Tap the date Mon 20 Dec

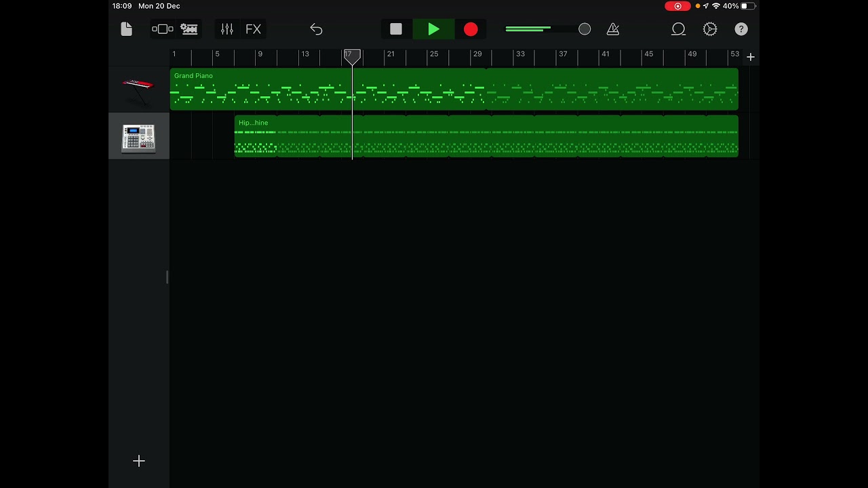[x=159, y=6]
